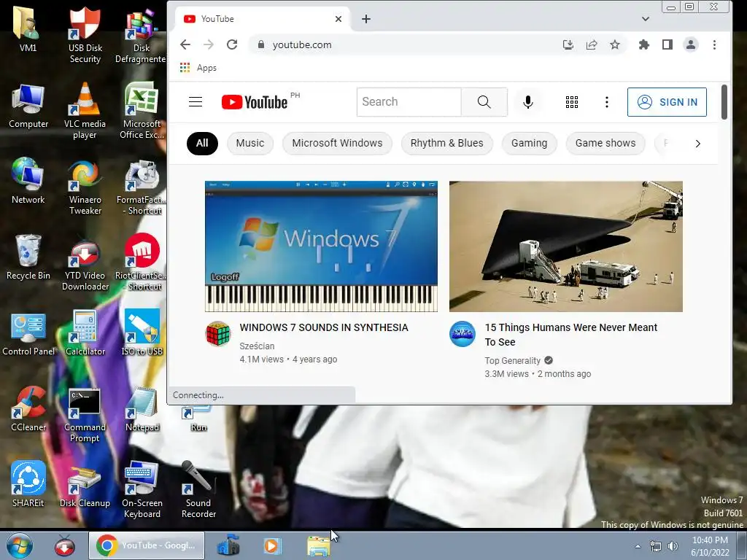Open Apps bookmark shortcut
This screenshot has width=747, height=560.
[x=198, y=68]
